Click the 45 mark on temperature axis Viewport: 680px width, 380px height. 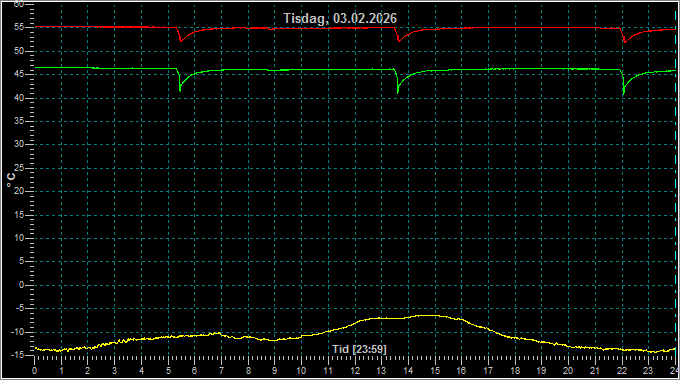[x=19, y=74]
